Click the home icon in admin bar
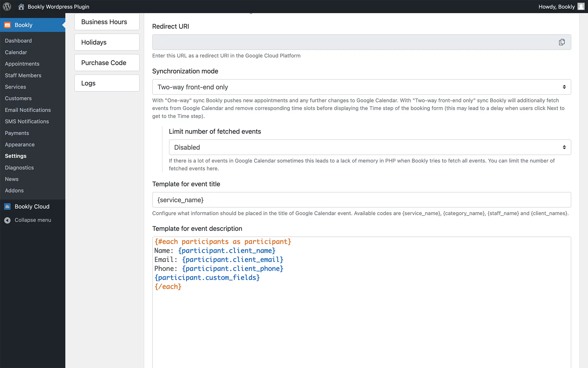The width and height of the screenshot is (588, 368). 21,6
